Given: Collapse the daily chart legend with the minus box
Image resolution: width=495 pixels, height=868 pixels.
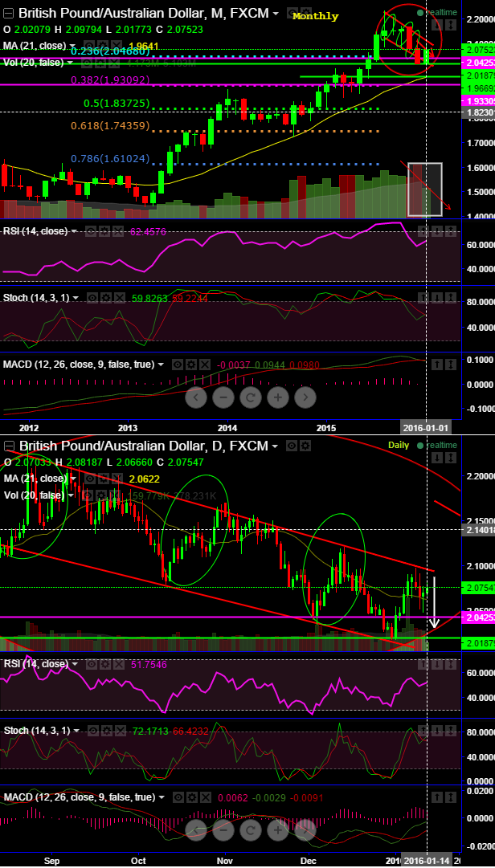Looking at the screenshot, I should [10, 446].
